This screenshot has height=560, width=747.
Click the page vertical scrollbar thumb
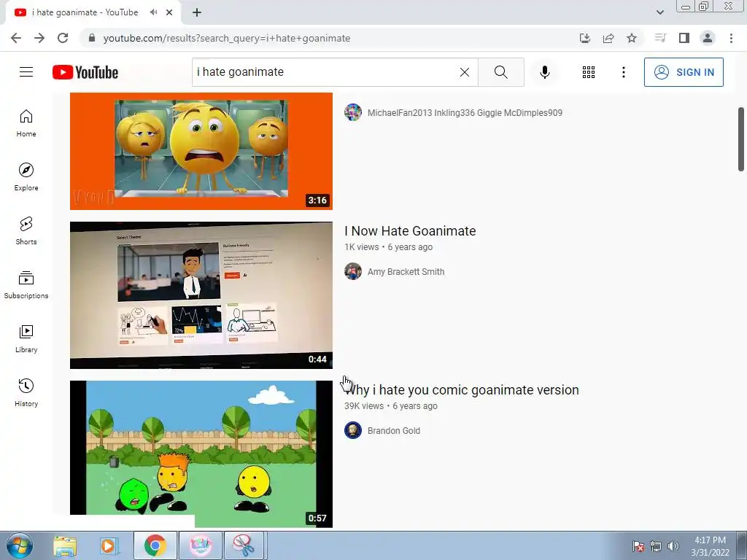click(741, 139)
